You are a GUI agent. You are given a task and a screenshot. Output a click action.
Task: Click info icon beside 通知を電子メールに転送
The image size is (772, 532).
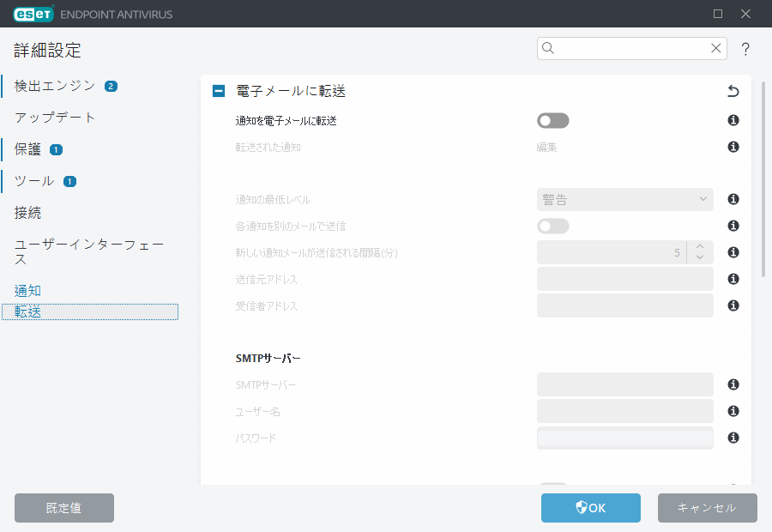pyautogui.click(x=733, y=120)
